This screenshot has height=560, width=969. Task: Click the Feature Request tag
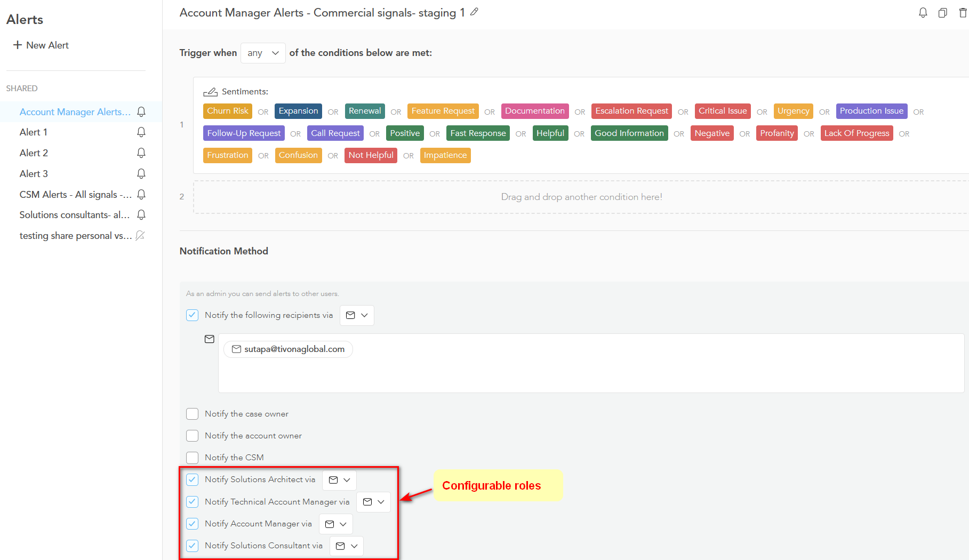[443, 111]
